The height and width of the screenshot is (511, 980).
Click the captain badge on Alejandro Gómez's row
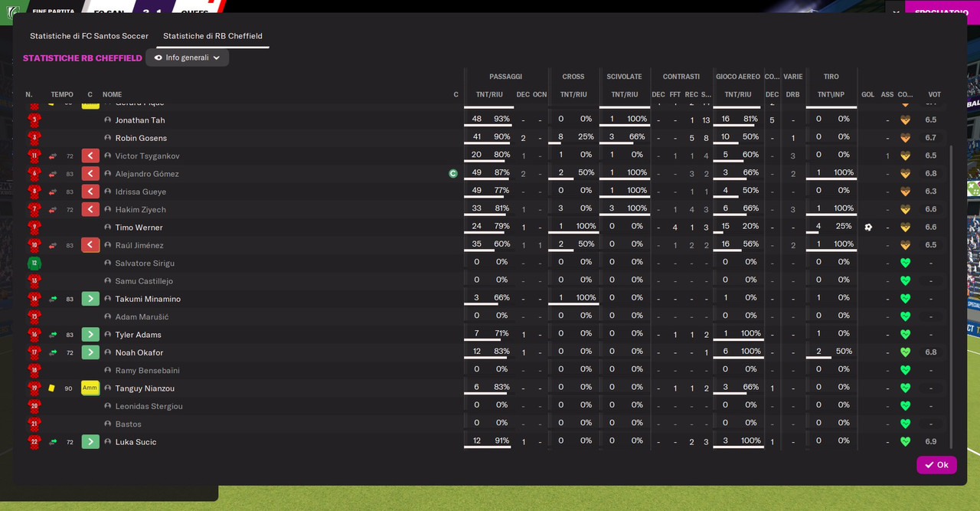click(x=453, y=174)
